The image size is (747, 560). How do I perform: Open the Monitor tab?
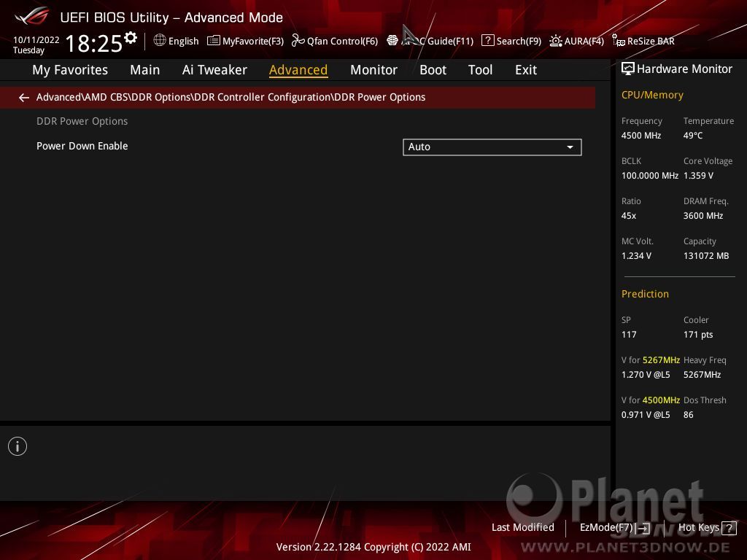(373, 70)
